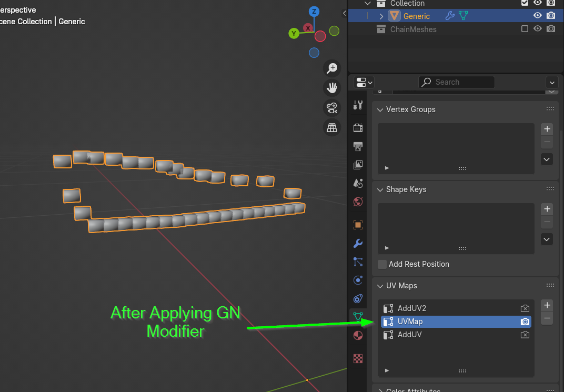Click the properties Search field
564x392 pixels.
tap(457, 83)
